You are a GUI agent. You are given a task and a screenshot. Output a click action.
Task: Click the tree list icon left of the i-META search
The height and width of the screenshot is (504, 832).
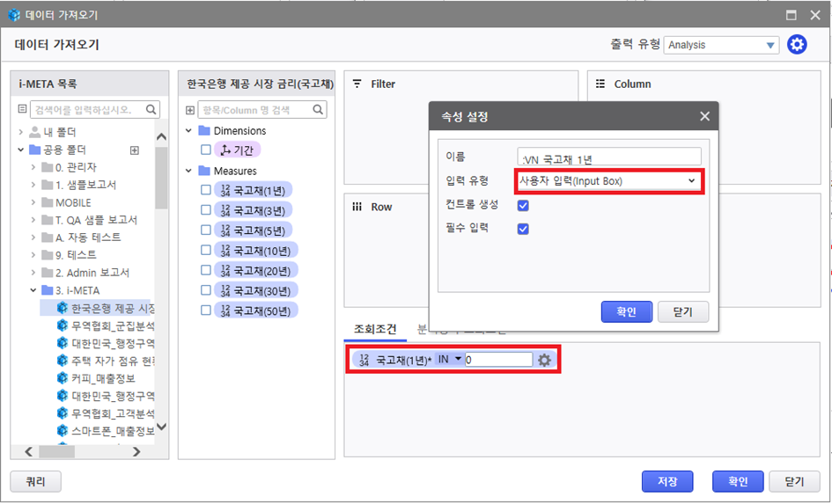point(23,110)
